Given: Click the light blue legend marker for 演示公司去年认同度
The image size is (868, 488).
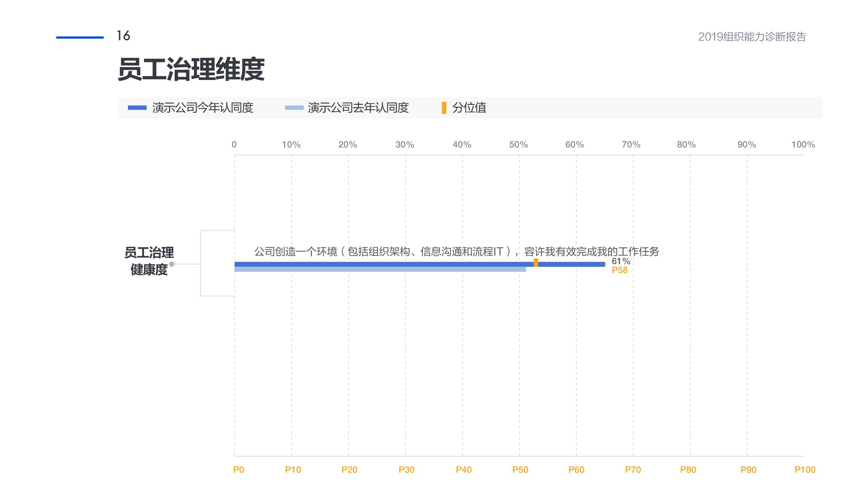Looking at the screenshot, I should click(294, 108).
